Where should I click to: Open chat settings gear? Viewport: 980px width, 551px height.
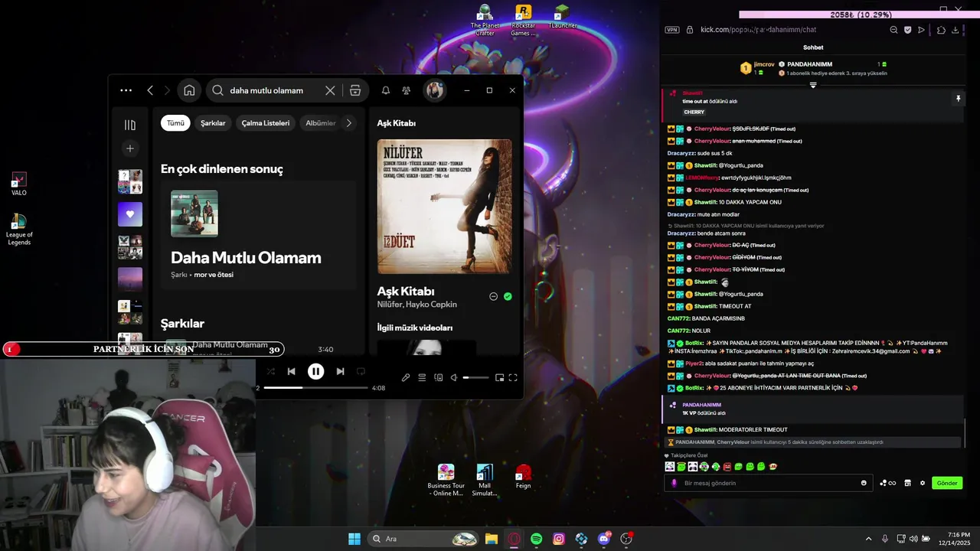coord(923,483)
